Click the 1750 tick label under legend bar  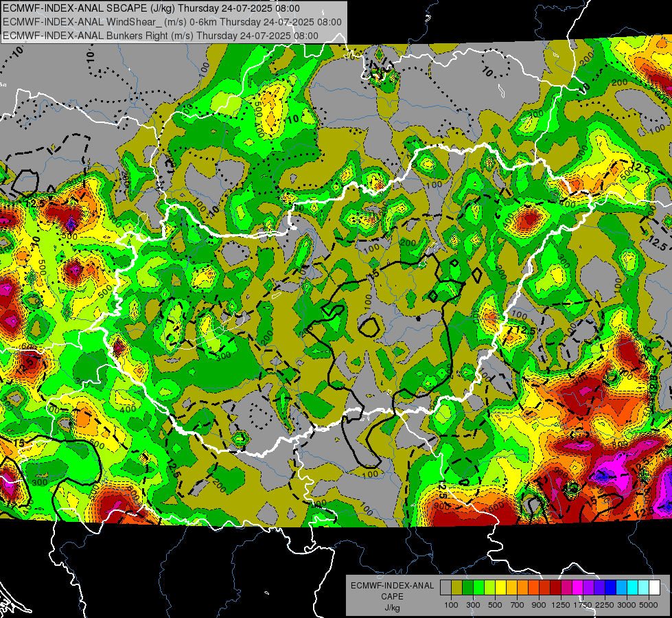583,605
